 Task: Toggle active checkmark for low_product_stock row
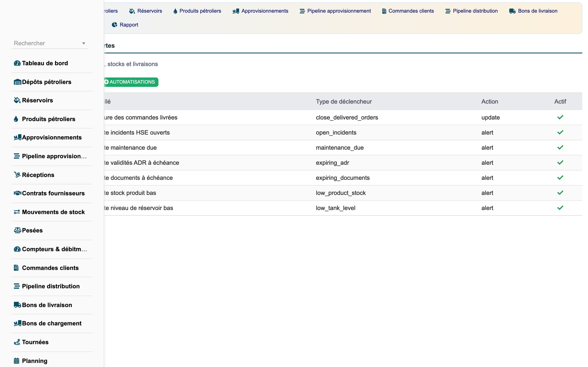pyautogui.click(x=560, y=193)
